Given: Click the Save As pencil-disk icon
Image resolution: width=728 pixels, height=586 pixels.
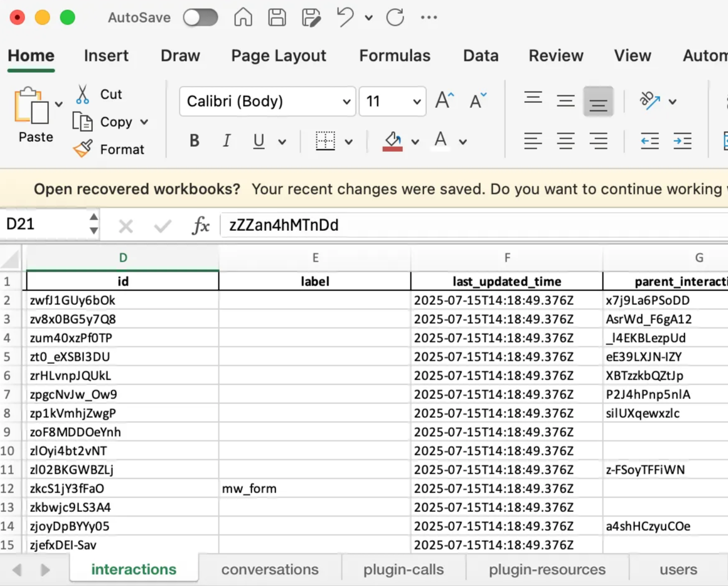Looking at the screenshot, I should [311, 18].
